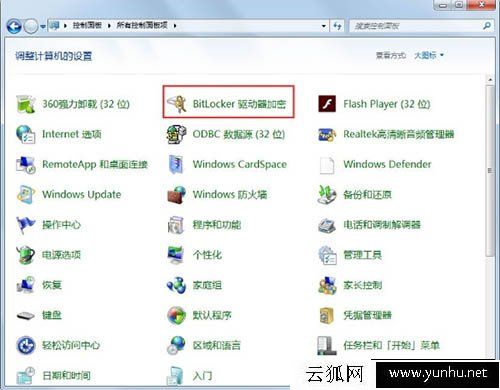Click the 备份和还原 label text
This screenshot has width=500, height=390.
[367, 195]
